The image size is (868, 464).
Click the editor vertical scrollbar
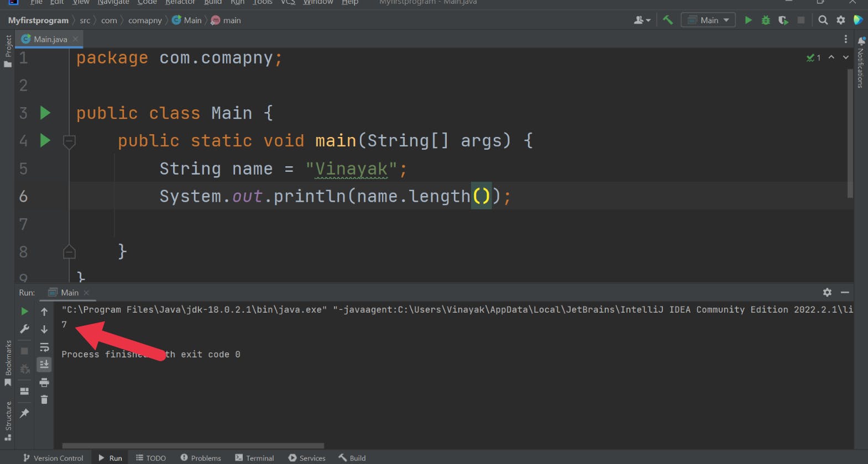pyautogui.click(x=850, y=133)
